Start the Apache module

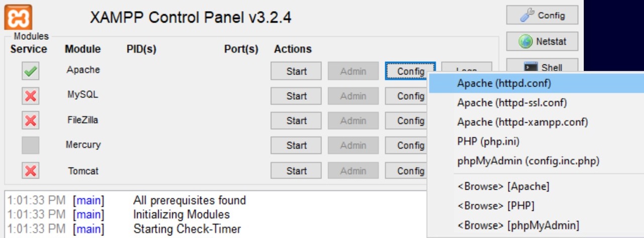(x=296, y=71)
